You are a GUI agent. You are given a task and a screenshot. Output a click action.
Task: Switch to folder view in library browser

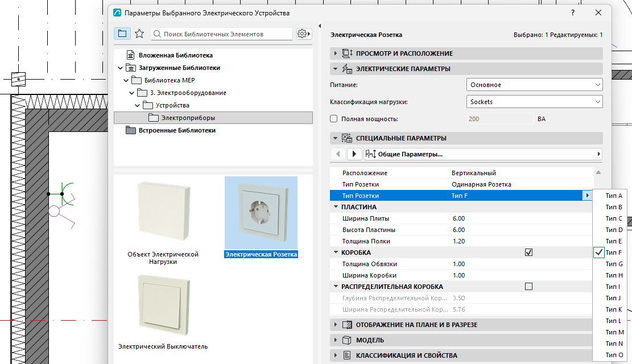click(122, 34)
